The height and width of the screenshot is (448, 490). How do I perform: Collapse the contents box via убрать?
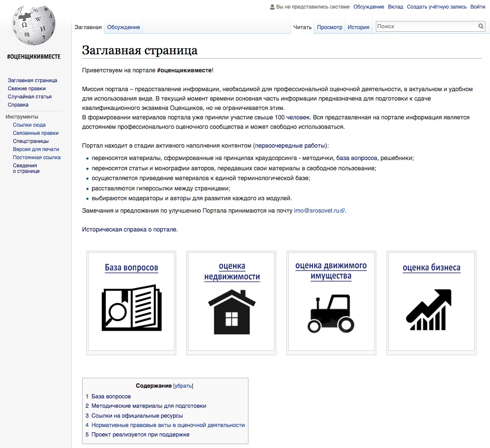click(x=183, y=386)
